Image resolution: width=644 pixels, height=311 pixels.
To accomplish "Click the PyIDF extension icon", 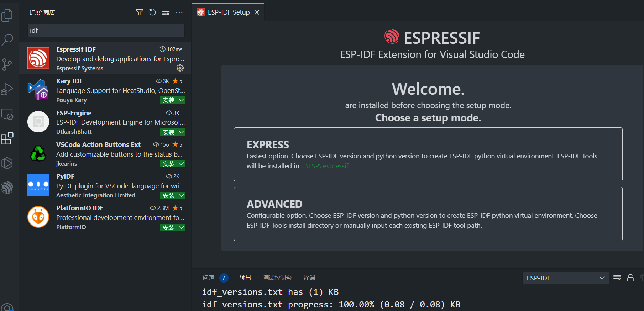I will (x=38, y=185).
